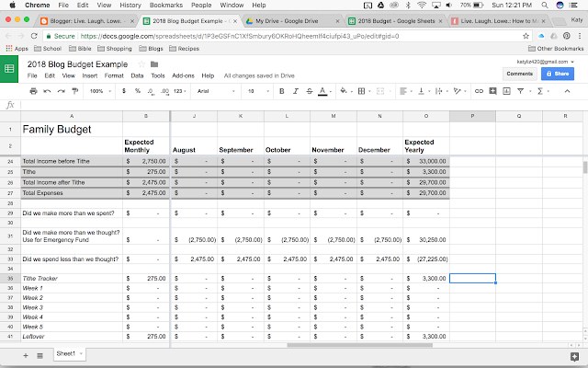
Task: Click the address bar URL
Action: click(240, 36)
